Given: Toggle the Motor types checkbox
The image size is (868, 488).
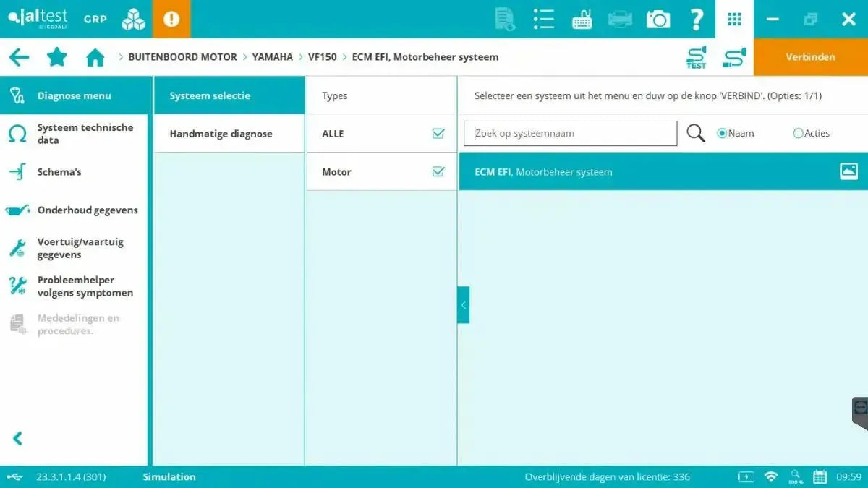Looking at the screenshot, I should pos(438,171).
